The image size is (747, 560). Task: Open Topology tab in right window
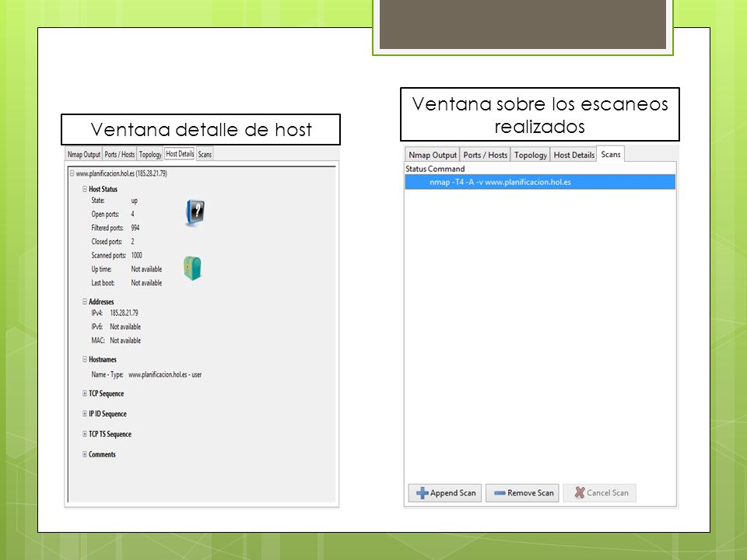(x=530, y=155)
